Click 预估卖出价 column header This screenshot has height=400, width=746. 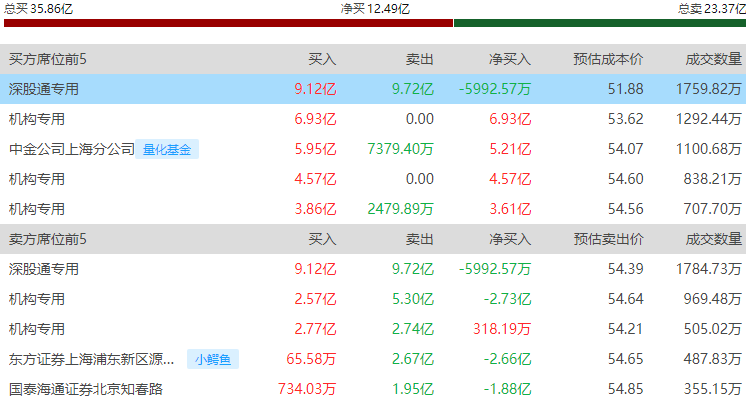(x=608, y=239)
